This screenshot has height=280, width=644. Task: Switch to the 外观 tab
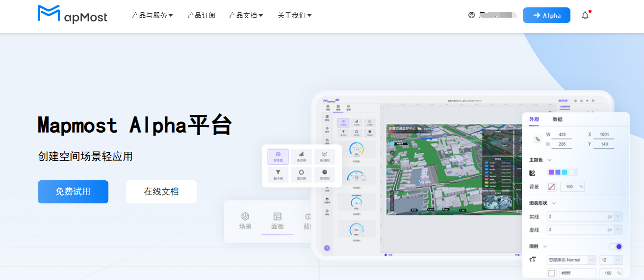point(534,119)
